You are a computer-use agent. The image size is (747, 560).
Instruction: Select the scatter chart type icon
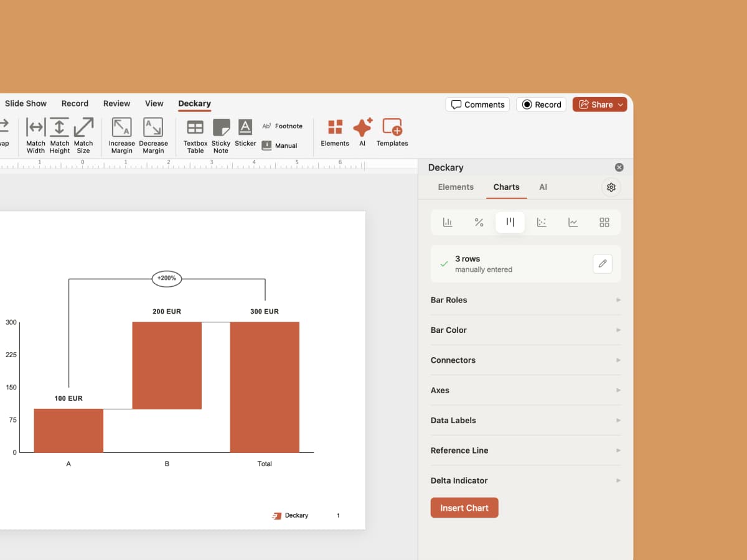point(542,222)
